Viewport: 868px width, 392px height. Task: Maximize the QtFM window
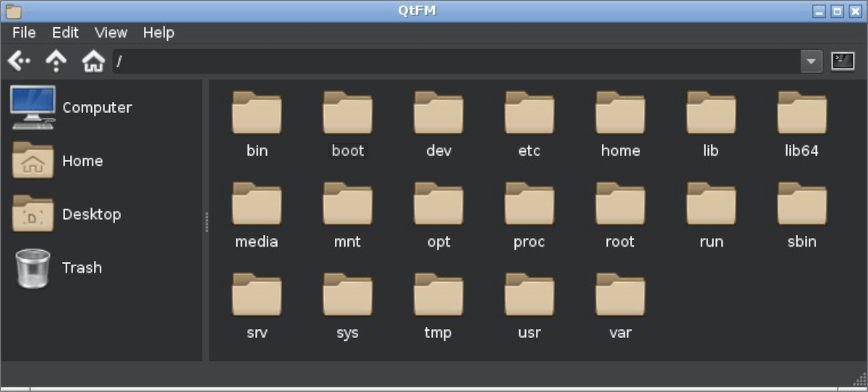[837, 12]
